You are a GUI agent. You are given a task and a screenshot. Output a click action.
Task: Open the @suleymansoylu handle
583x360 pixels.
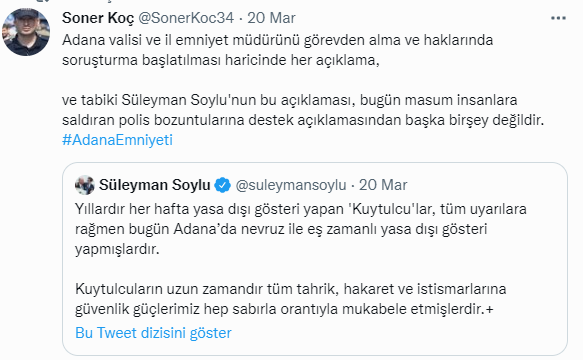coord(291,185)
